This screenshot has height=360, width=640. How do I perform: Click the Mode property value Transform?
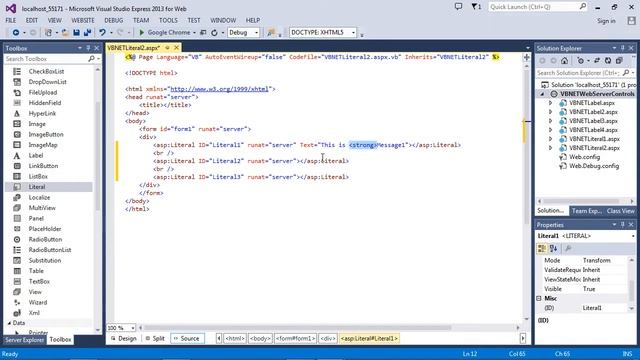[x=596, y=260]
